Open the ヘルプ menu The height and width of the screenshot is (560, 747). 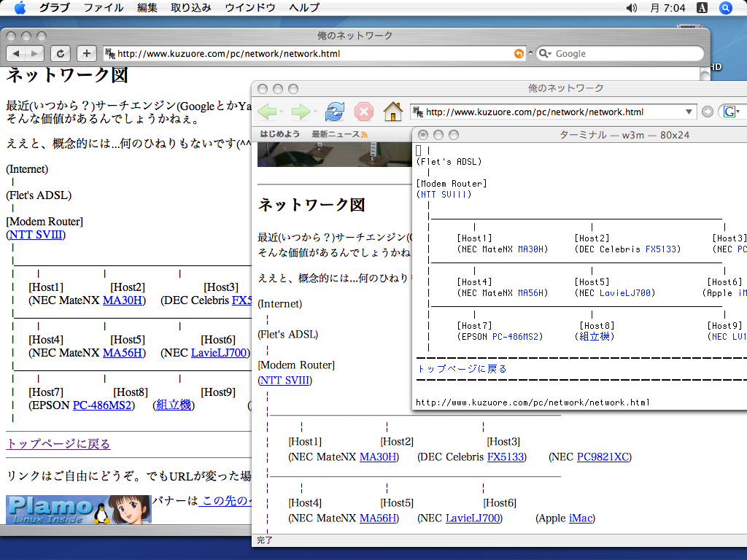point(304,7)
